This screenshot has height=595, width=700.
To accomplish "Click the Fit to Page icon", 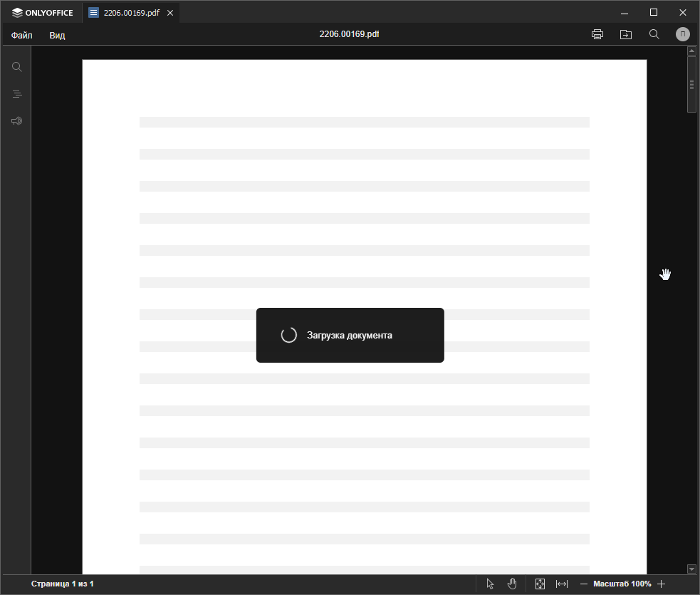I will pyautogui.click(x=540, y=584).
